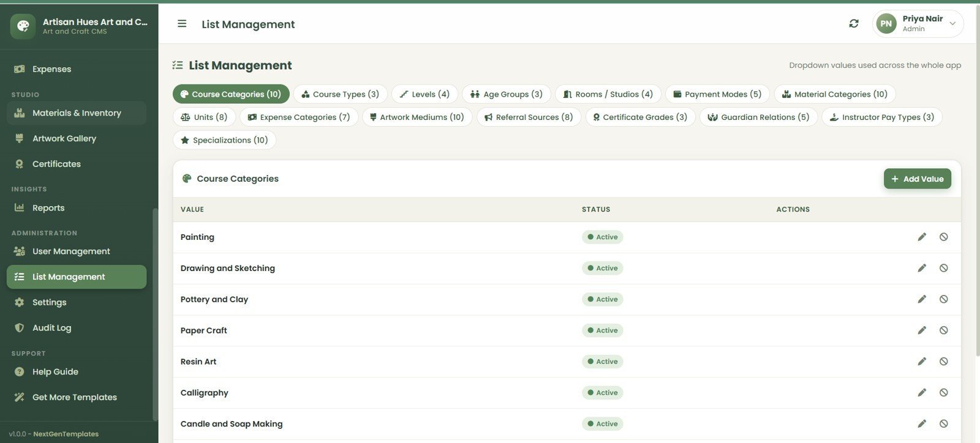This screenshot has height=443, width=980.
Task: Switch to Instructor Pay Types (3) tab
Action: coord(882,117)
